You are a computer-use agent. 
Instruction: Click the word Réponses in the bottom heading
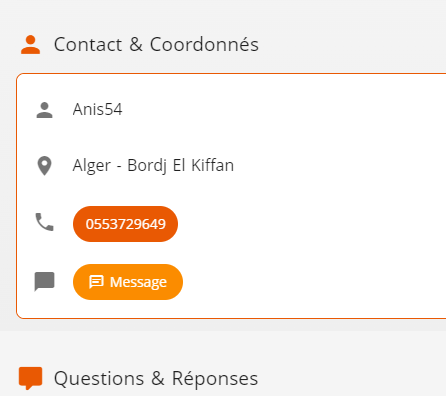click(x=215, y=379)
